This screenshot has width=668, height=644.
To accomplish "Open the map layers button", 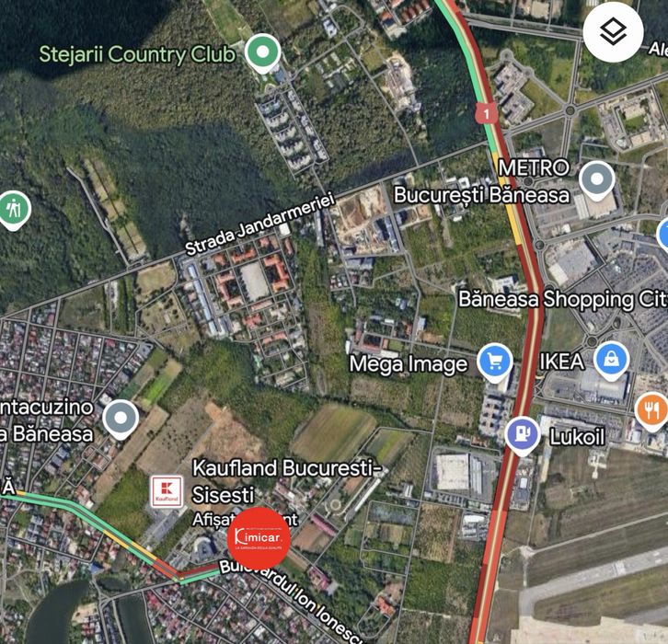I will 613,32.
